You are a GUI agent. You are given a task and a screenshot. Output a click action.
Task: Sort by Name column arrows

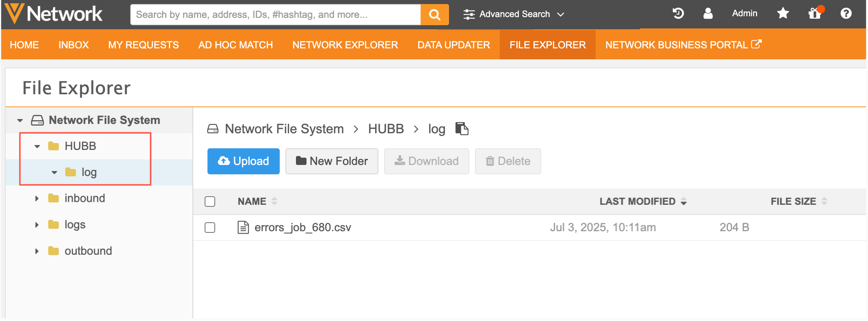tap(274, 201)
